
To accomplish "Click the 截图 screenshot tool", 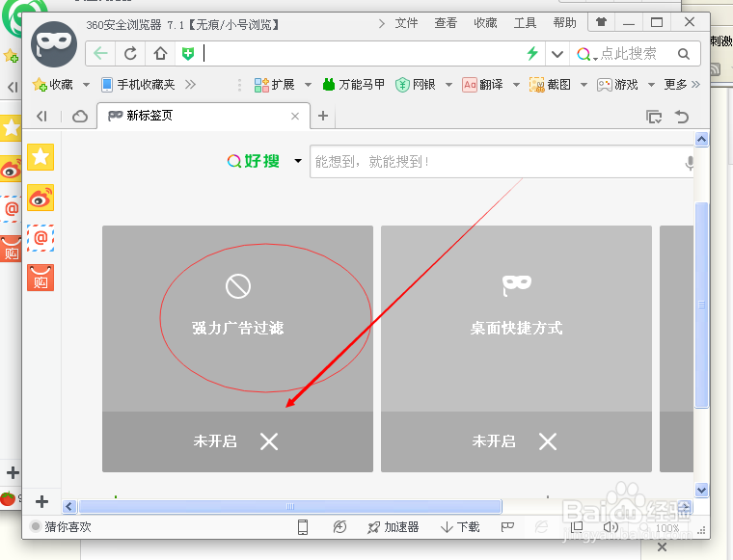I will (x=550, y=85).
